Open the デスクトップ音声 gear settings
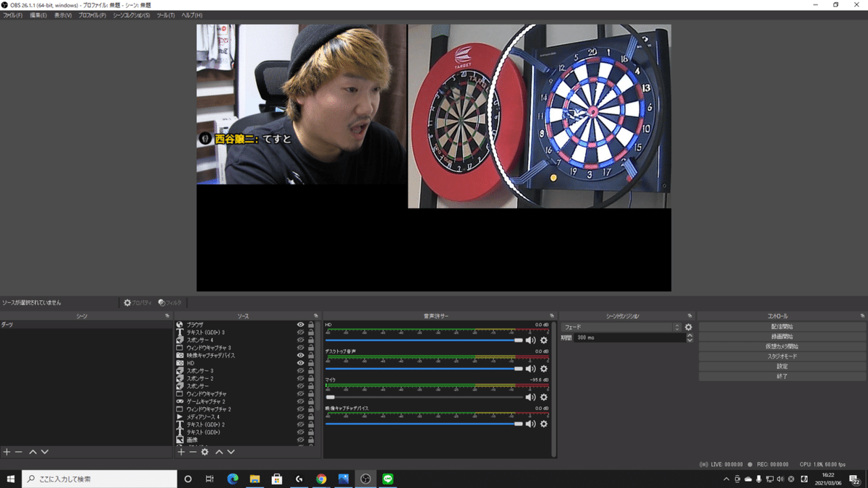The image size is (868, 488). (x=544, y=369)
